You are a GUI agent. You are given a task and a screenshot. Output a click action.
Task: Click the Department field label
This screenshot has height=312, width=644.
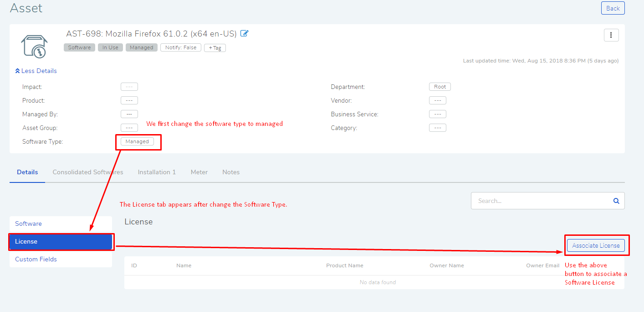coord(348,87)
